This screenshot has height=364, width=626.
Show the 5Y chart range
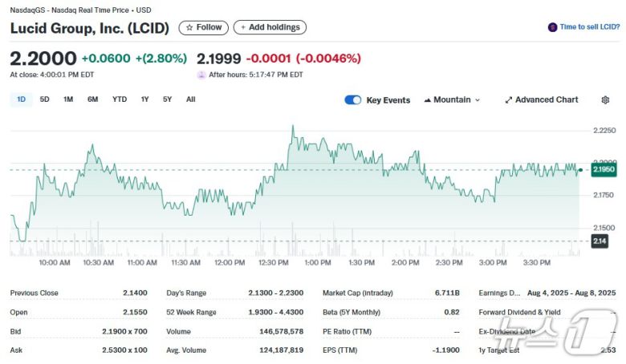click(167, 99)
